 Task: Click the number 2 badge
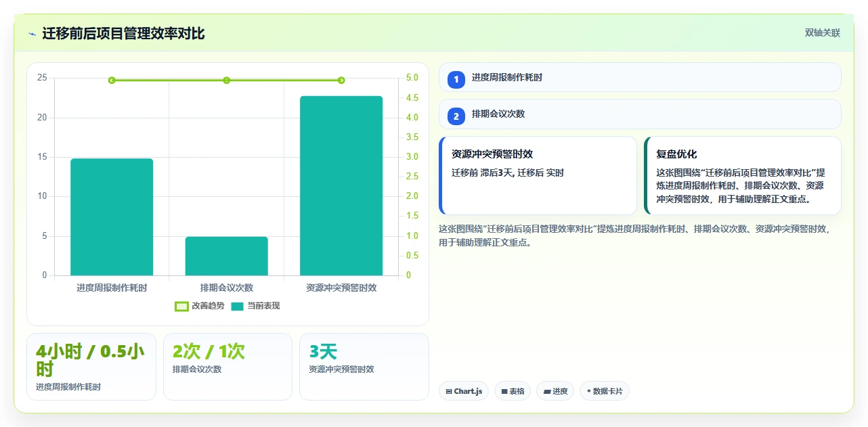[456, 116]
